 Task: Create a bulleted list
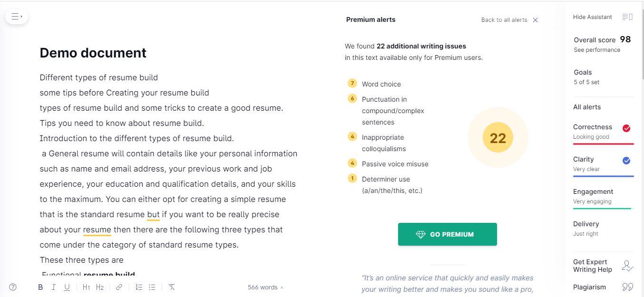[x=152, y=287]
